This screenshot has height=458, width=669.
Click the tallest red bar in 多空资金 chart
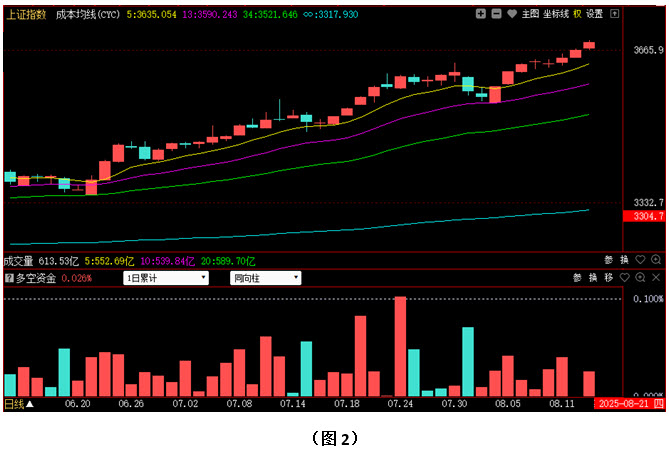coord(400,347)
